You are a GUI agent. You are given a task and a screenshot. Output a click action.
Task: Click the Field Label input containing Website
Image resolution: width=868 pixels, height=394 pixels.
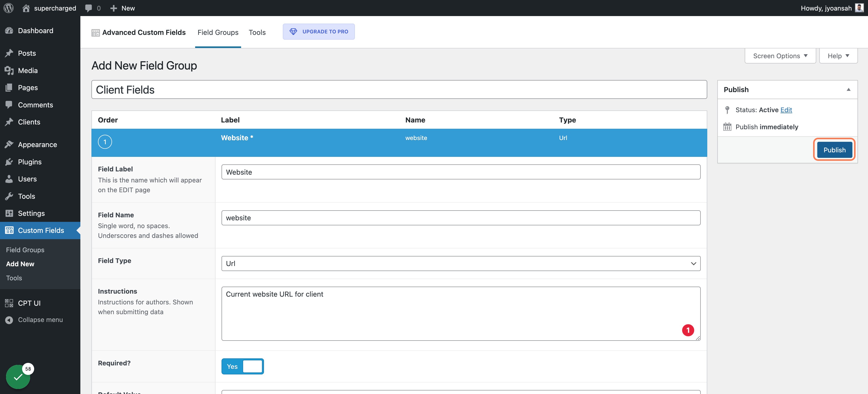[461, 172]
